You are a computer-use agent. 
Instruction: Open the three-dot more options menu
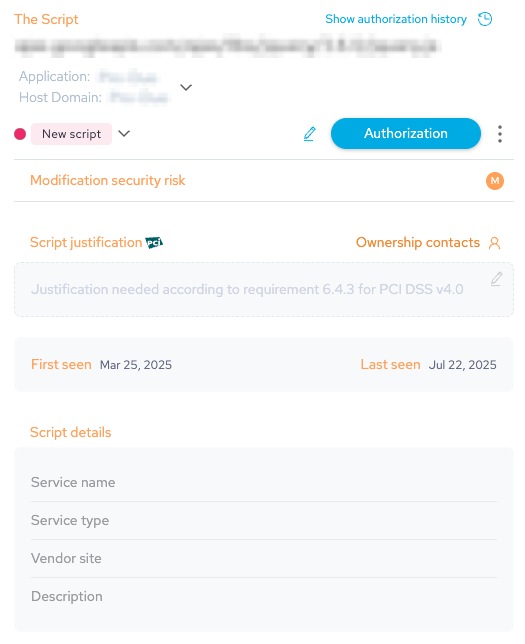(500, 134)
